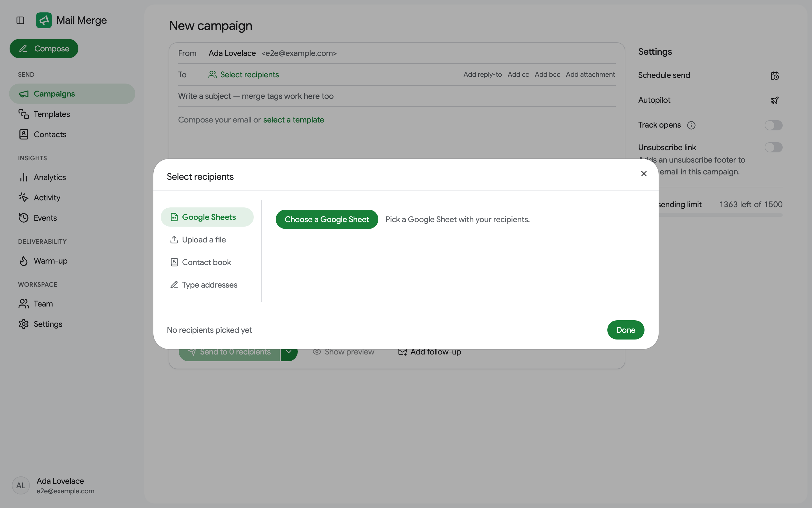Image resolution: width=812 pixels, height=508 pixels.
Task: Click the Compose button
Action: point(44,49)
